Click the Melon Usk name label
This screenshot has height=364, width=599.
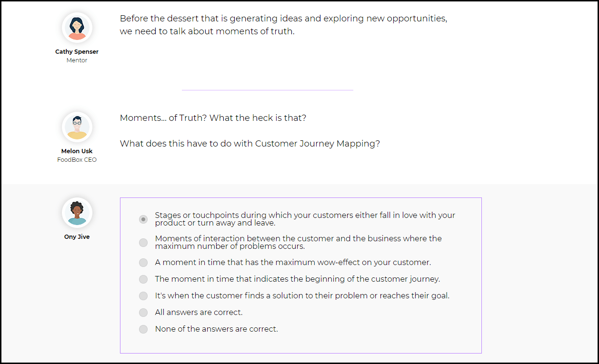pyautogui.click(x=77, y=151)
